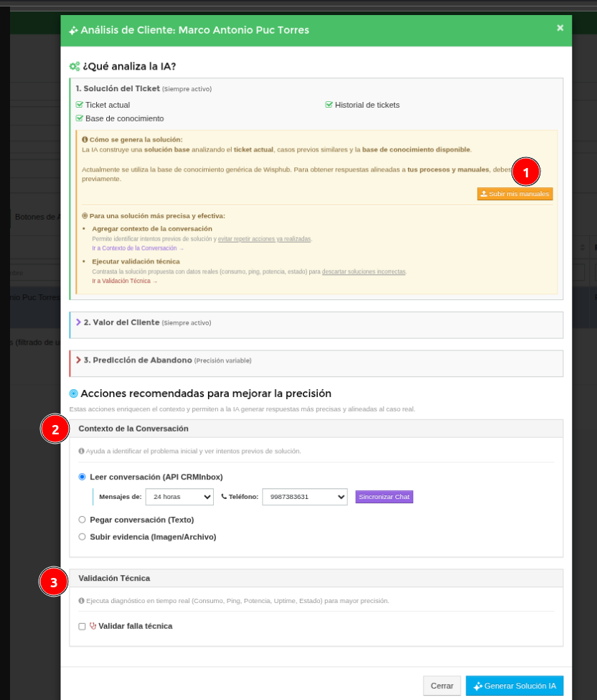Choose Leer conversación (API CRMInbox) option
Image resolution: width=597 pixels, height=700 pixels.
pos(82,477)
